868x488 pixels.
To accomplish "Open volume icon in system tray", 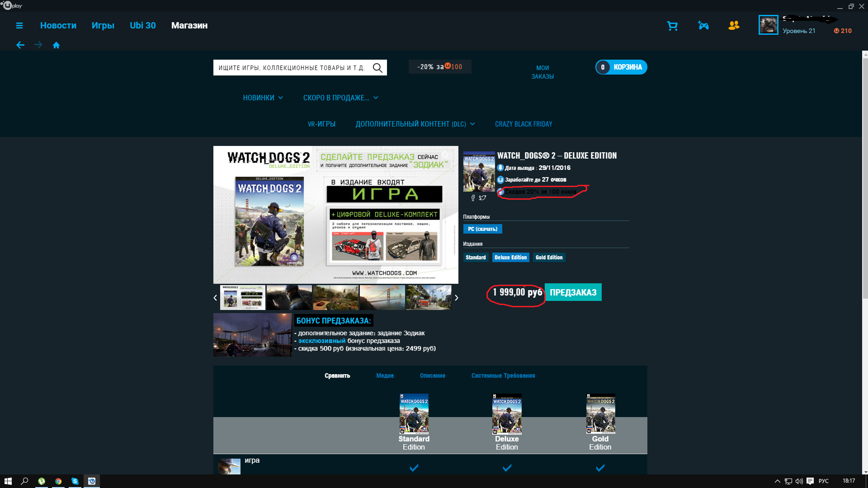I will click(x=799, y=481).
